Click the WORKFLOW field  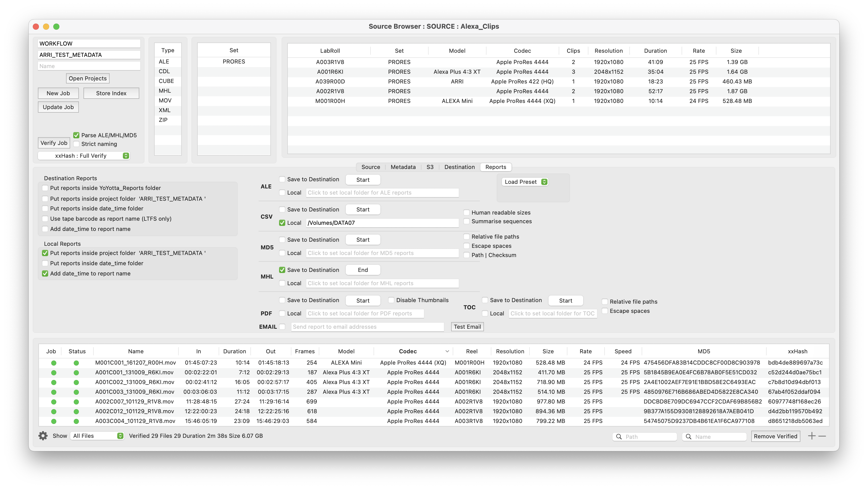[89, 44]
